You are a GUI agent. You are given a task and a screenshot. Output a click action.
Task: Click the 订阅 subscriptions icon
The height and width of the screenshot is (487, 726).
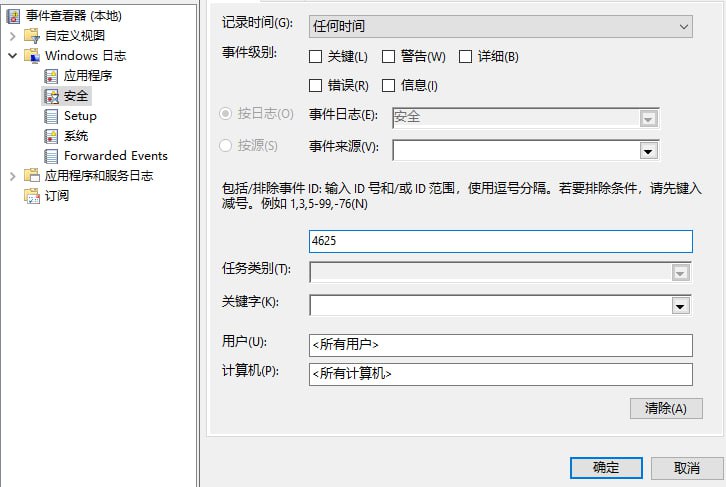coord(31,196)
